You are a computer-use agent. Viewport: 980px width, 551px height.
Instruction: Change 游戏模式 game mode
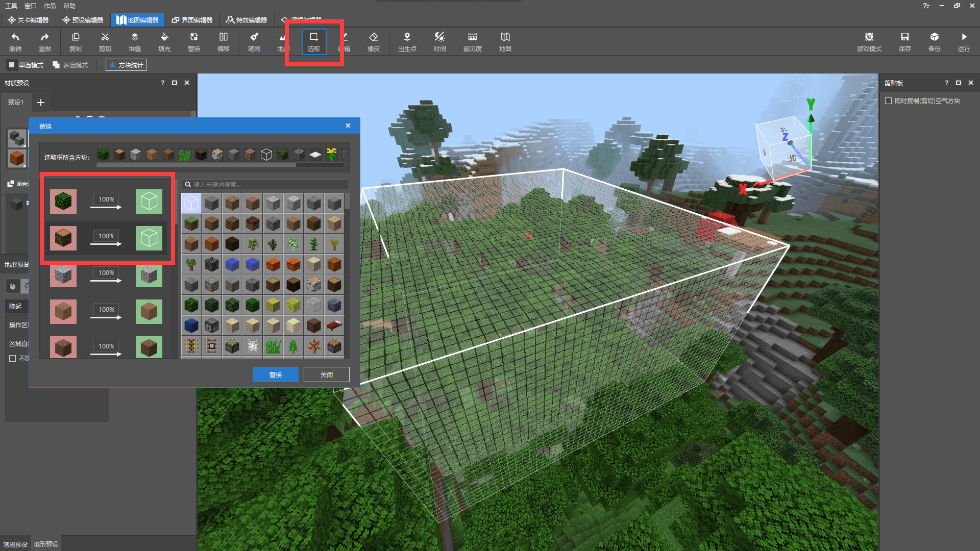point(869,42)
